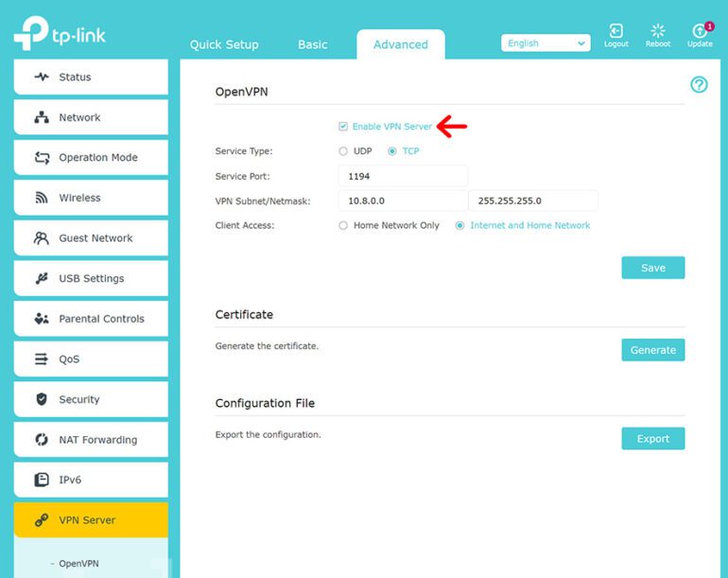Toggle the Enable VPN Server checkbox

coord(343,127)
